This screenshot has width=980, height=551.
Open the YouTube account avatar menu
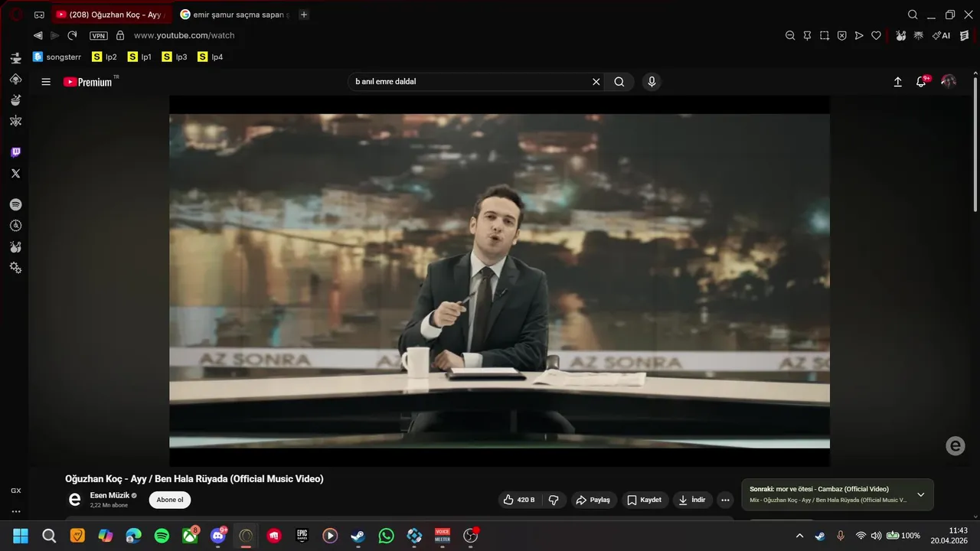(x=949, y=81)
